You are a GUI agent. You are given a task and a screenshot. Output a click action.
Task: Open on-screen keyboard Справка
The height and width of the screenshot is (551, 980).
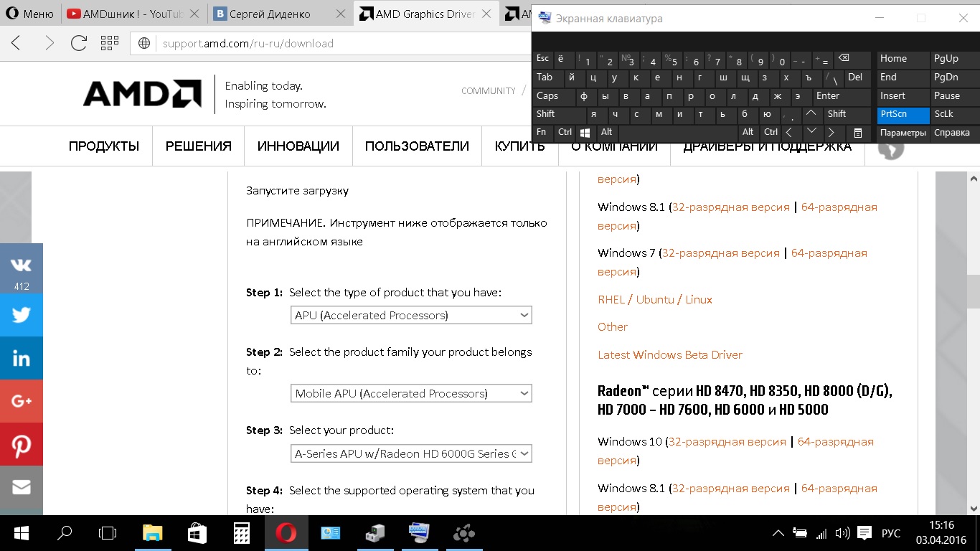tap(953, 133)
